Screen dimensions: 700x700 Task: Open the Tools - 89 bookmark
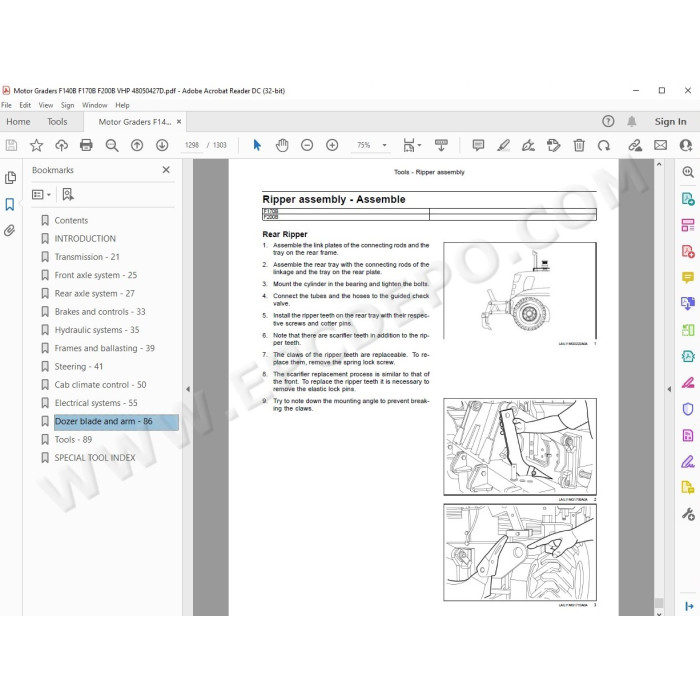click(x=73, y=440)
